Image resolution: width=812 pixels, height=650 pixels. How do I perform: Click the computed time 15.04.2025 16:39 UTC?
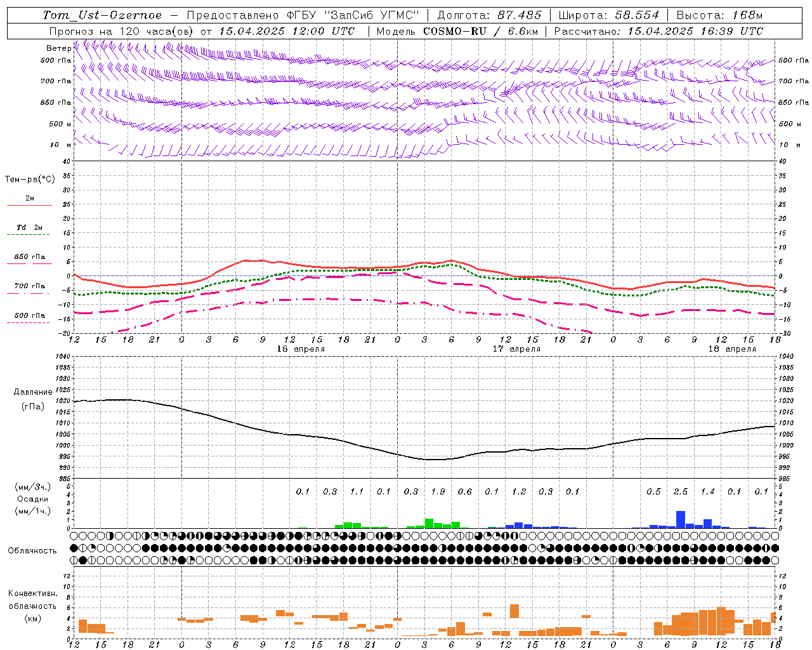[x=695, y=31]
